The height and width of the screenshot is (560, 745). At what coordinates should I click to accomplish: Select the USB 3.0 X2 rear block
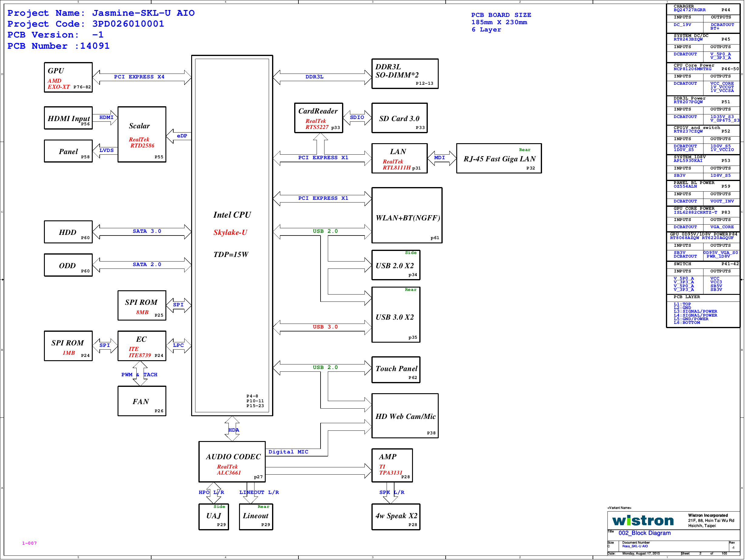pos(396,315)
